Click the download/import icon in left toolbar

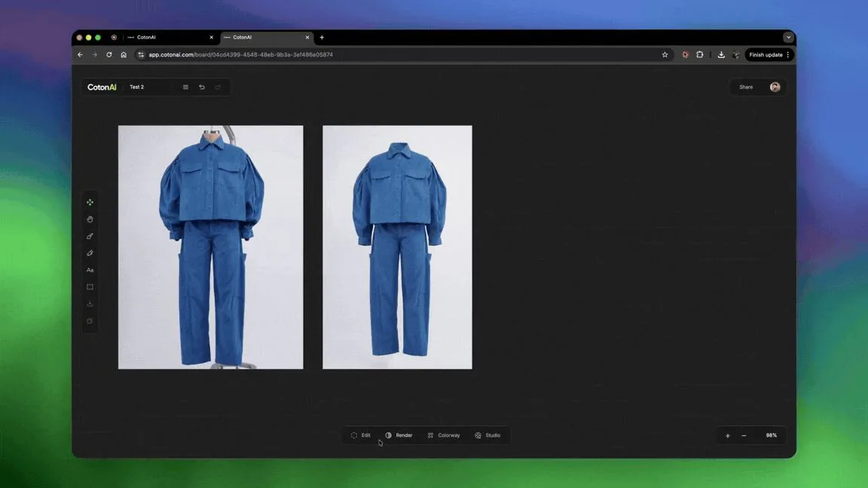90,303
